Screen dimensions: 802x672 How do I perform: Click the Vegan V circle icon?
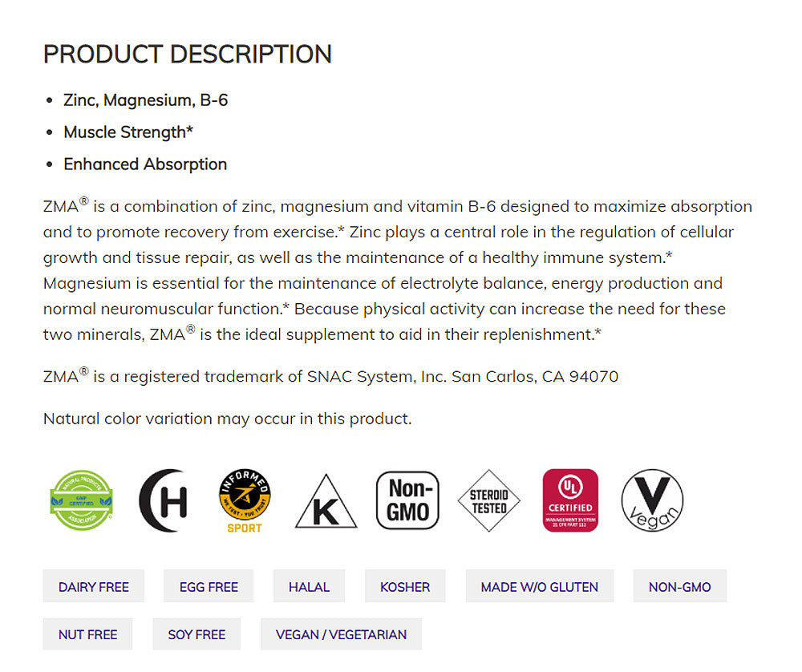pos(652,500)
